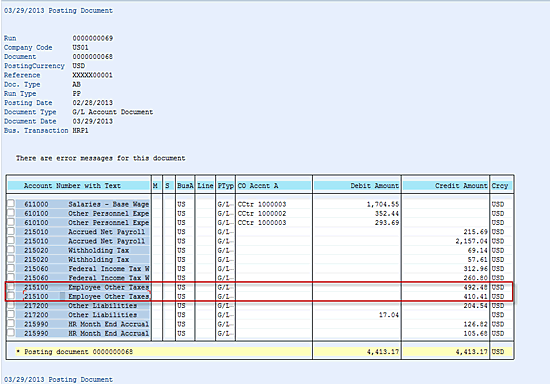550x384 pixels.
Task: Click the 492.48 credit amount in highlighted row
Action: 476,287
